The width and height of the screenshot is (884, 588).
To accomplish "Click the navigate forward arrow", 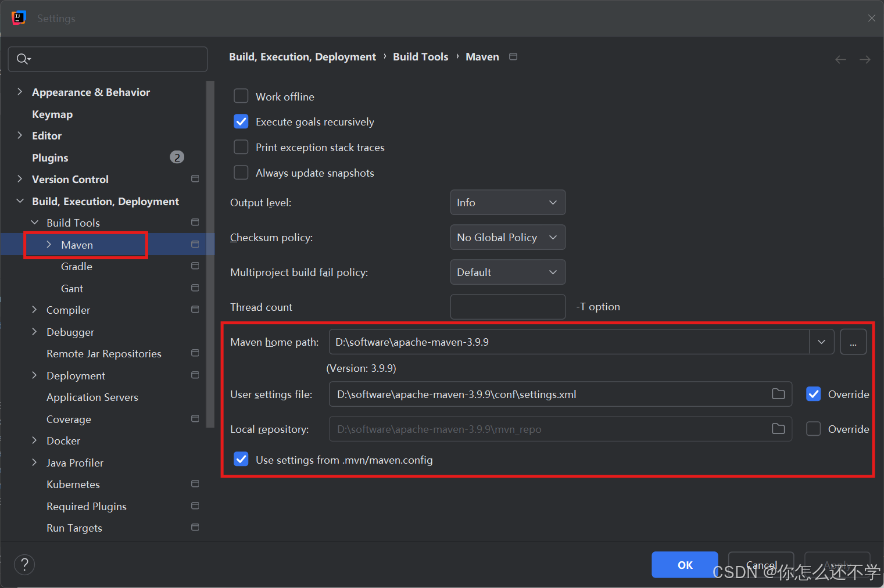I will (x=865, y=59).
